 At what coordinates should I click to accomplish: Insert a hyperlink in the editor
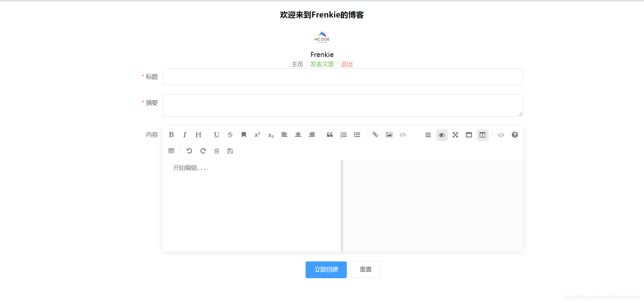click(375, 135)
